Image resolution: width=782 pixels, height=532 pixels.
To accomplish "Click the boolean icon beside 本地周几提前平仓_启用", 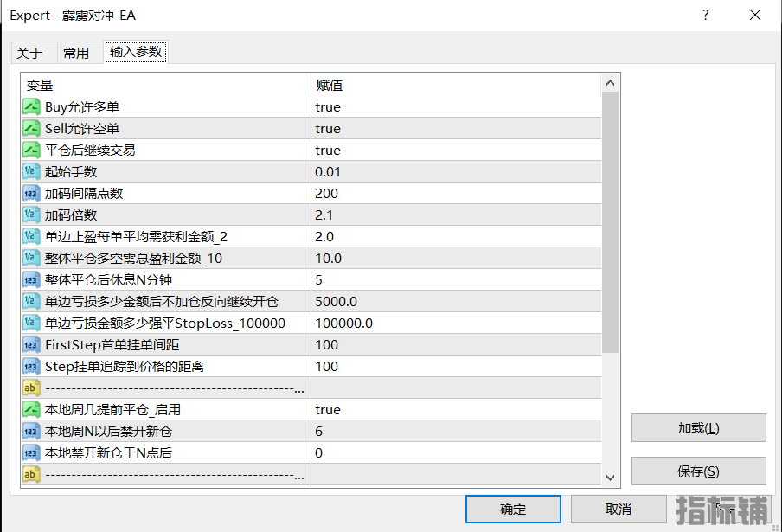I will point(31,409).
